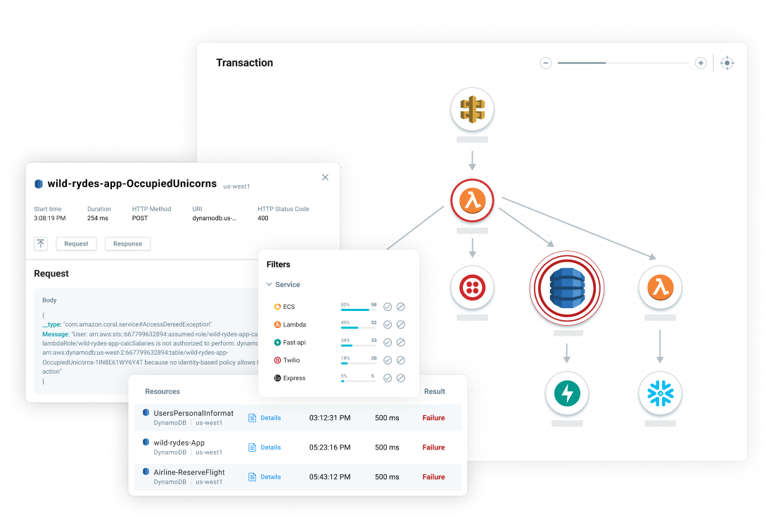771x532 pixels.
Task: Include Express filter with its checkmark toggle
Action: [x=388, y=378]
